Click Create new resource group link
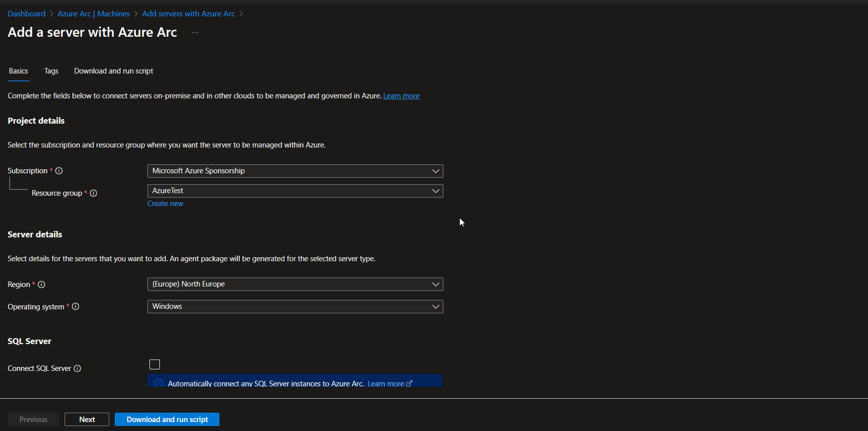The image size is (868, 431). (165, 204)
